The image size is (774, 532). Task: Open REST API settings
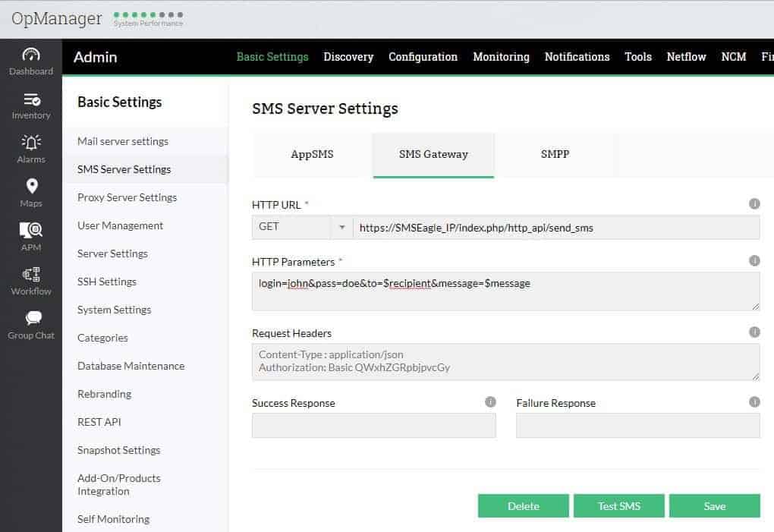point(99,422)
